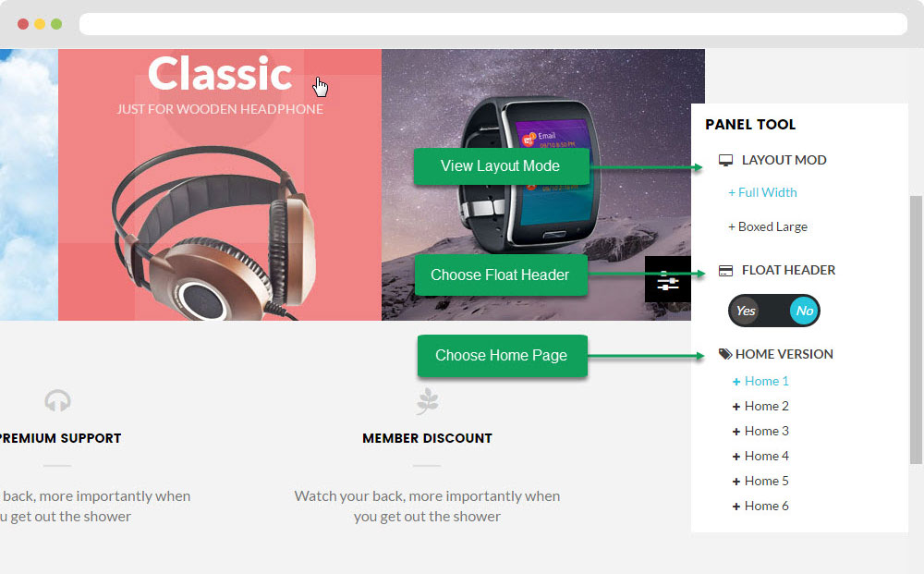Click the Premium Support headphones icon
Screen dimensions: 924x574
[57, 401]
